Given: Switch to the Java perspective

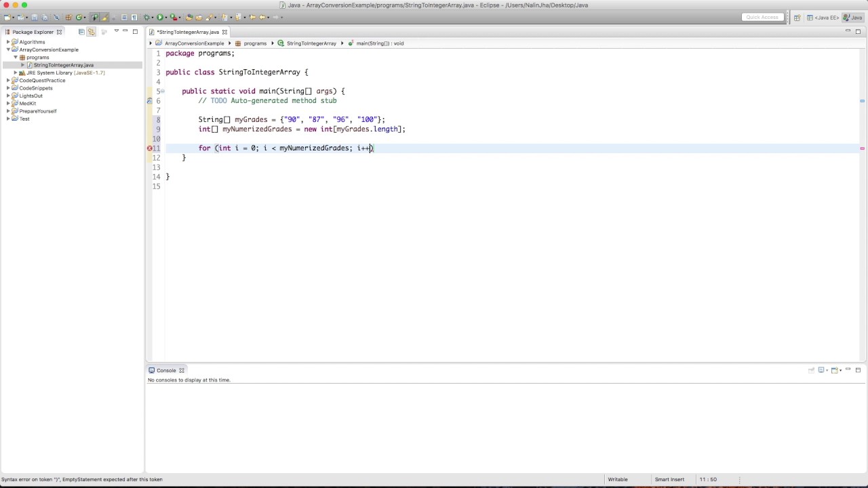Looking at the screenshot, I should point(853,17).
